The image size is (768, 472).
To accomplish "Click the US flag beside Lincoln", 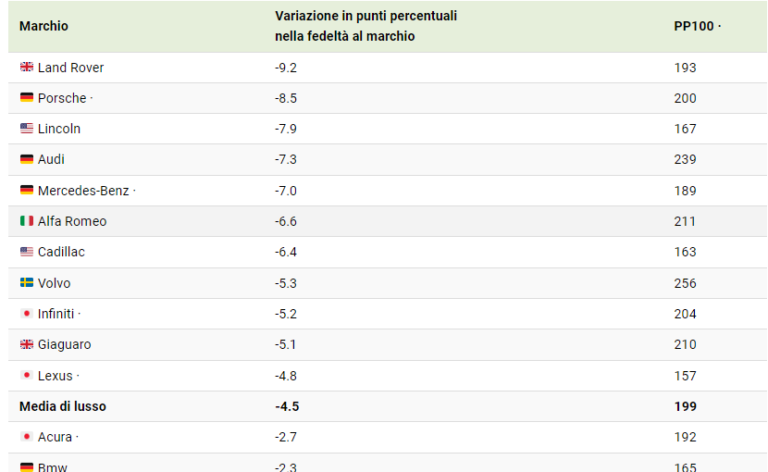I will pos(26,128).
